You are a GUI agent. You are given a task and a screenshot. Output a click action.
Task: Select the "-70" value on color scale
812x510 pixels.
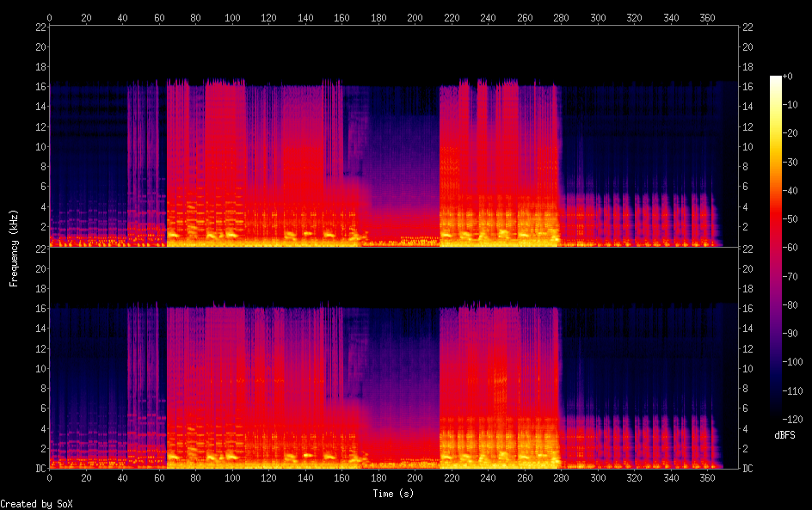pos(790,276)
